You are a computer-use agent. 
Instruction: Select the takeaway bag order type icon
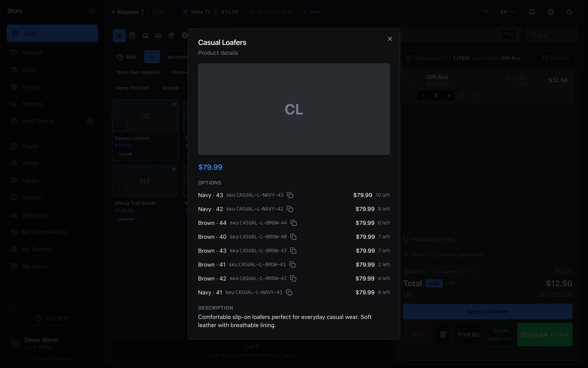(x=132, y=36)
